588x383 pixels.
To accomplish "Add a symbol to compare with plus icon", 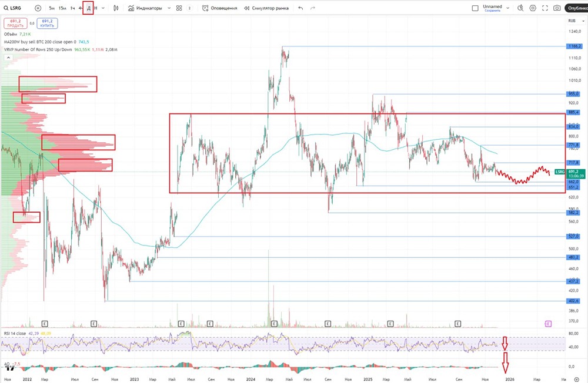I will (38, 8).
